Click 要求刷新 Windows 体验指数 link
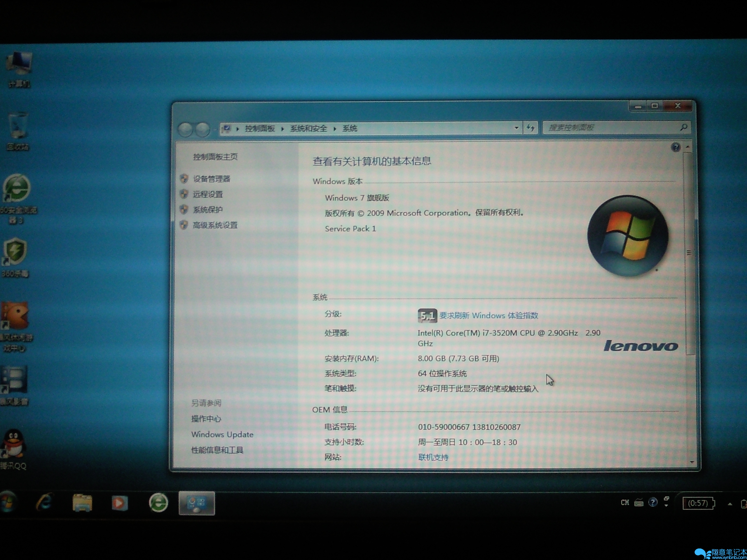 [x=489, y=316]
